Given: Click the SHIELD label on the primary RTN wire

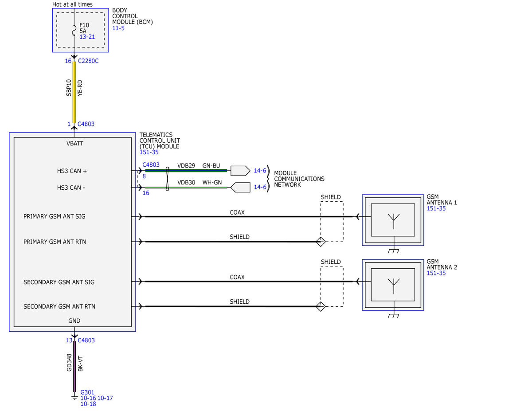Looking at the screenshot, I should (x=239, y=237).
